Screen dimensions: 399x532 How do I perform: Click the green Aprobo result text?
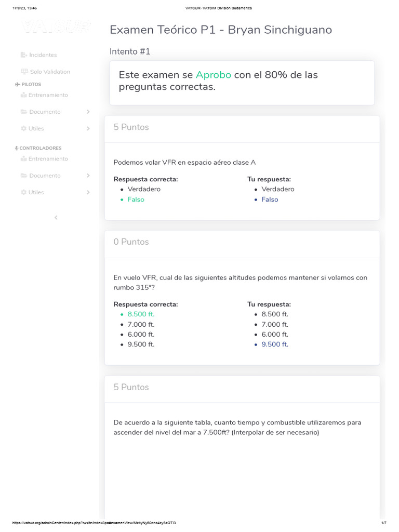(x=213, y=75)
